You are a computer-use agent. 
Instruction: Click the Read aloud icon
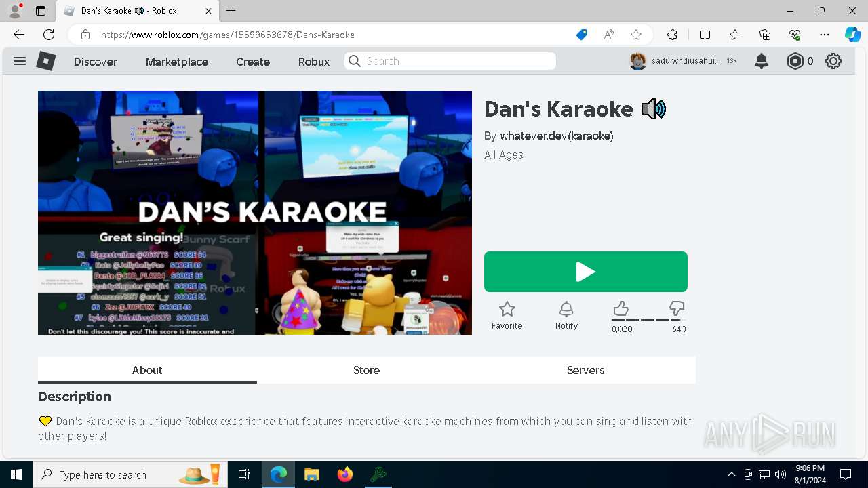click(x=609, y=35)
